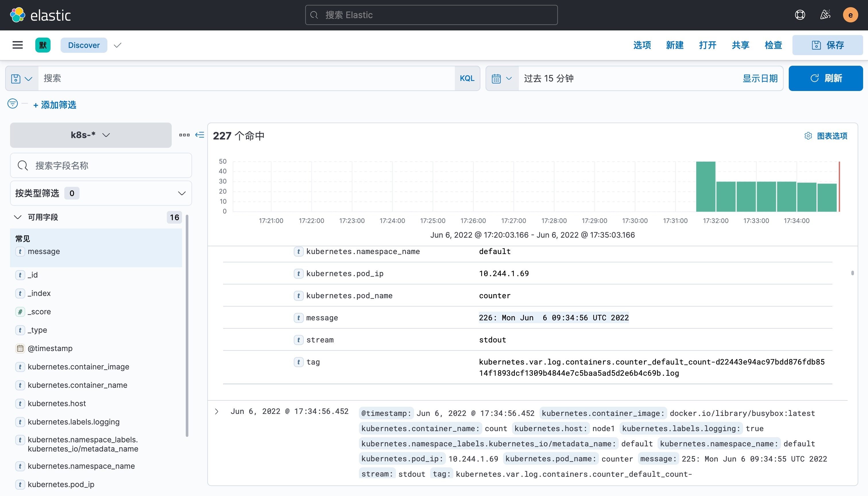868x496 pixels.
Task: Expand the k8s-* index pattern dropdown
Action: [x=90, y=135]
